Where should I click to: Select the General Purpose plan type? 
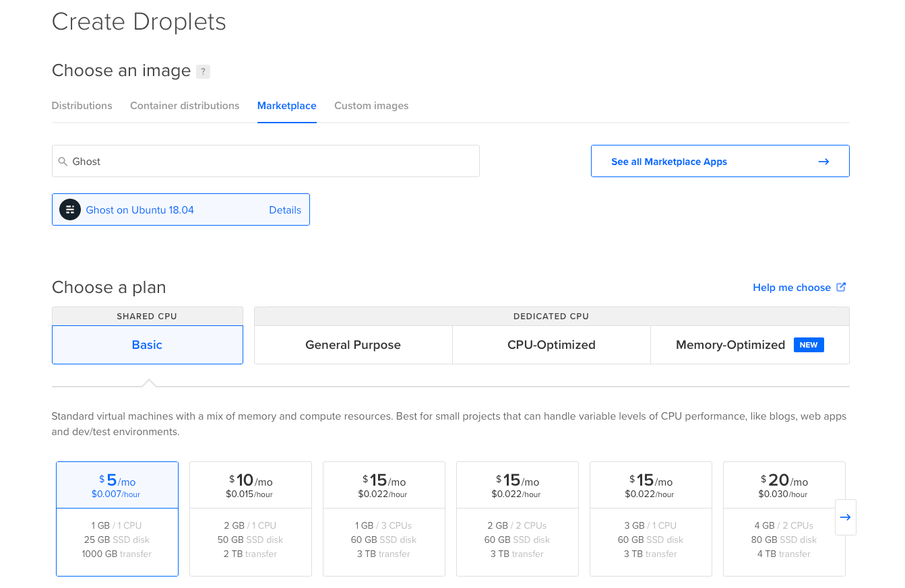[x=353, y=345]
